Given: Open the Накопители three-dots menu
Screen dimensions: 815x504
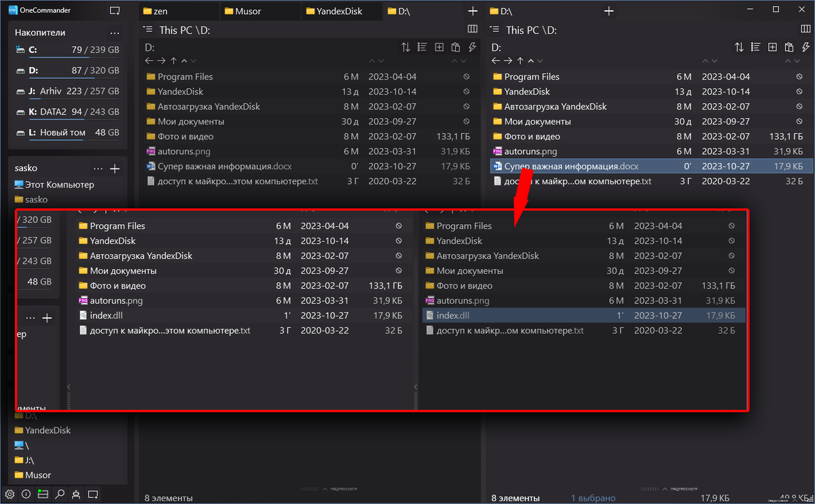Looking at the screenshot, I should click(x=114, y=33).
